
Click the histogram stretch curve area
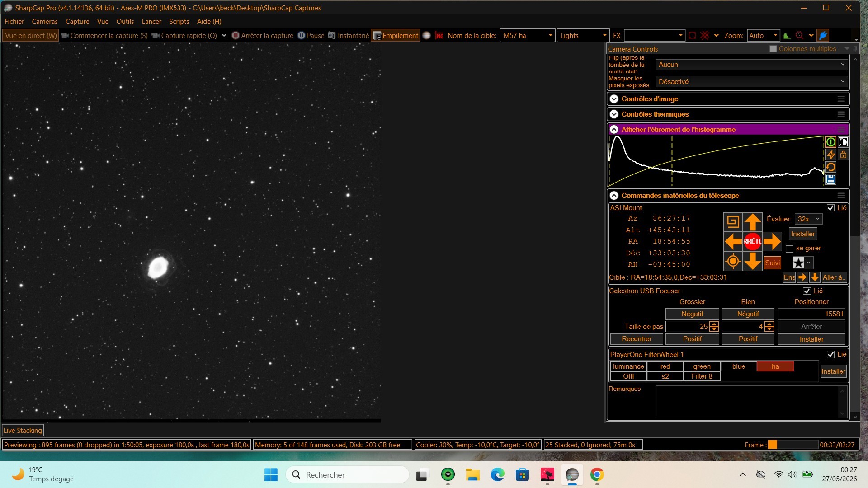[x=716, y=161]
